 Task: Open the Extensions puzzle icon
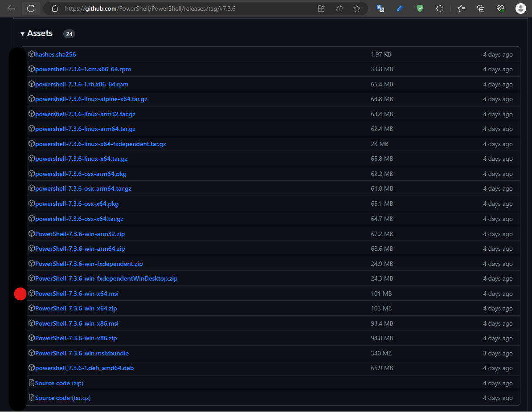[439, 8]
